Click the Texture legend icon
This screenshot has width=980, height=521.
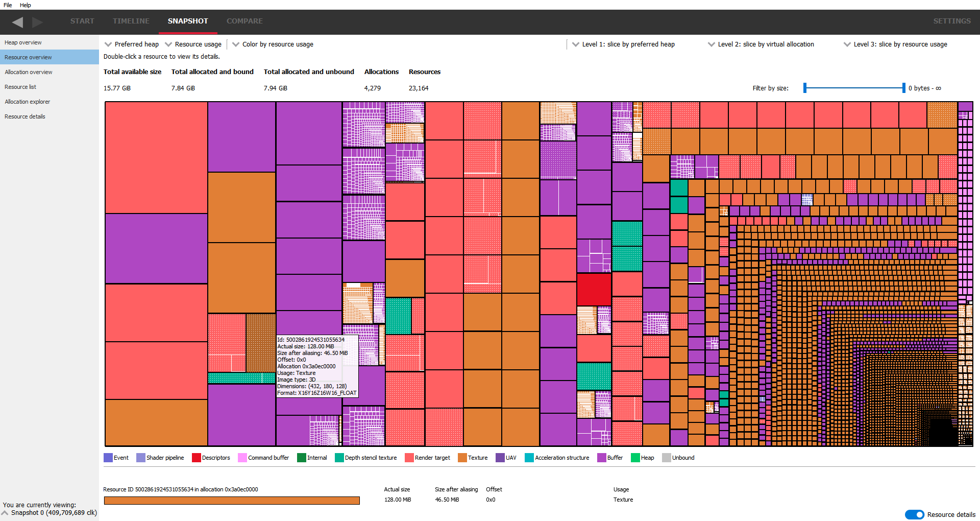[x=462, y=458]
